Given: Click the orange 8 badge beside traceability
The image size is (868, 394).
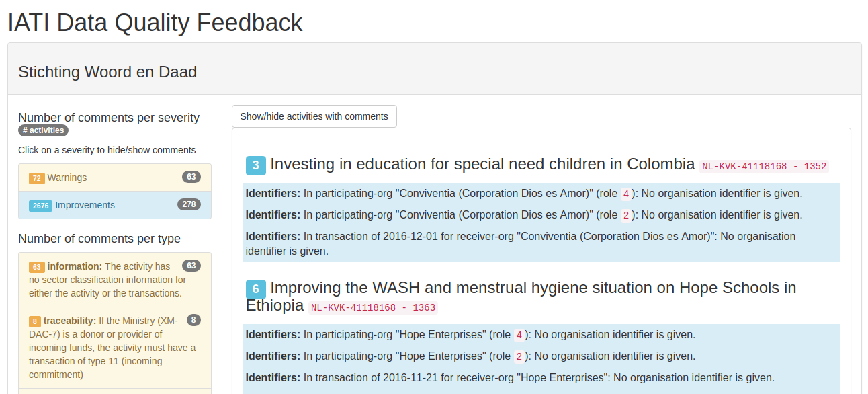Looking at the screenshot, I should click(x=34, y=321).
